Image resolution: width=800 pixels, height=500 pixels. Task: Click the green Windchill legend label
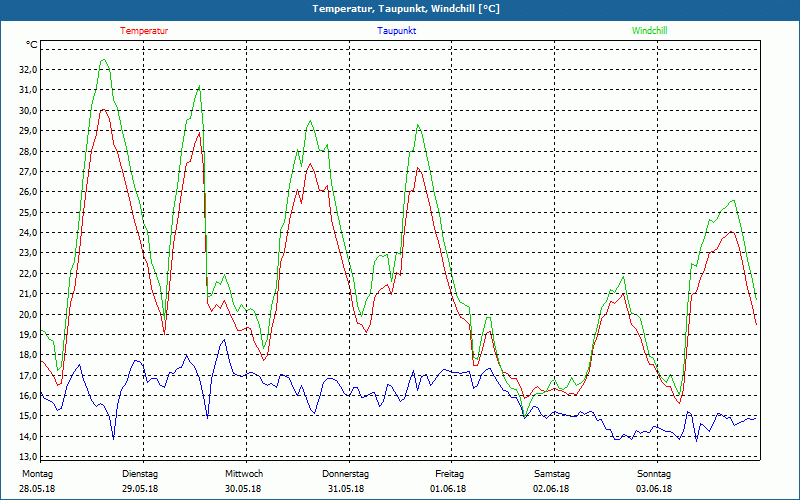pos(650,31)
